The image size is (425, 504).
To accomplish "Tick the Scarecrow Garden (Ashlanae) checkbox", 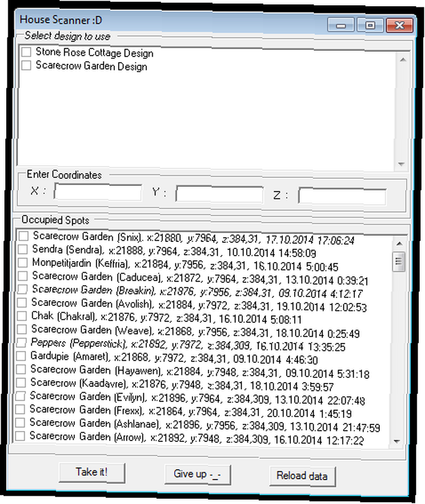I will tap(20, 422).
